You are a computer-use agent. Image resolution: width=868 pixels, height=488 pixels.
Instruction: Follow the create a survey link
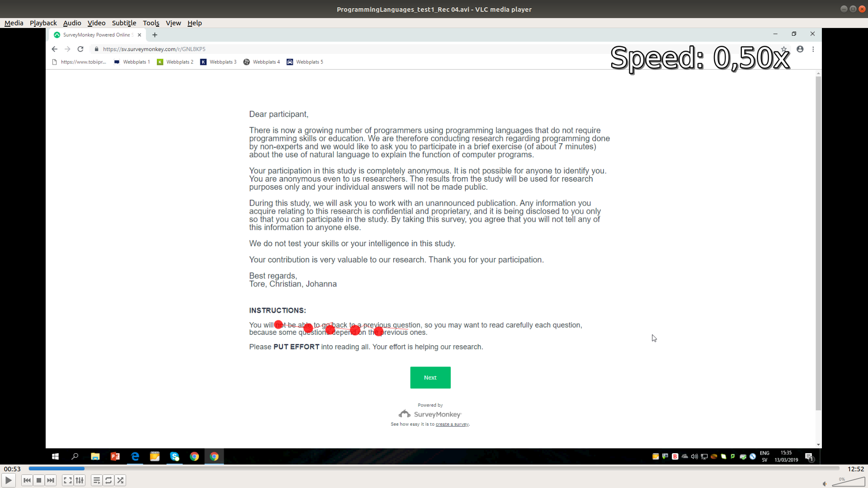452,424
